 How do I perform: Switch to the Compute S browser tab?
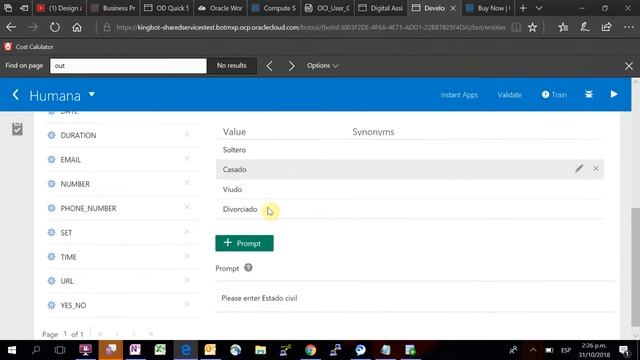pyautogui.click(x=273, y=8)
